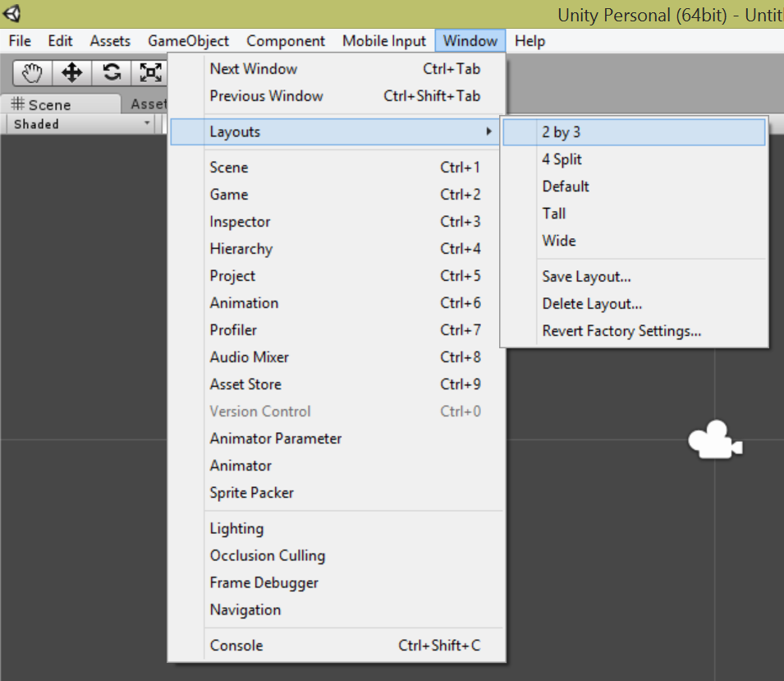Open the Sprite Packer window
This screenshot has height=681, width=784.
click(x=337, y=492)
